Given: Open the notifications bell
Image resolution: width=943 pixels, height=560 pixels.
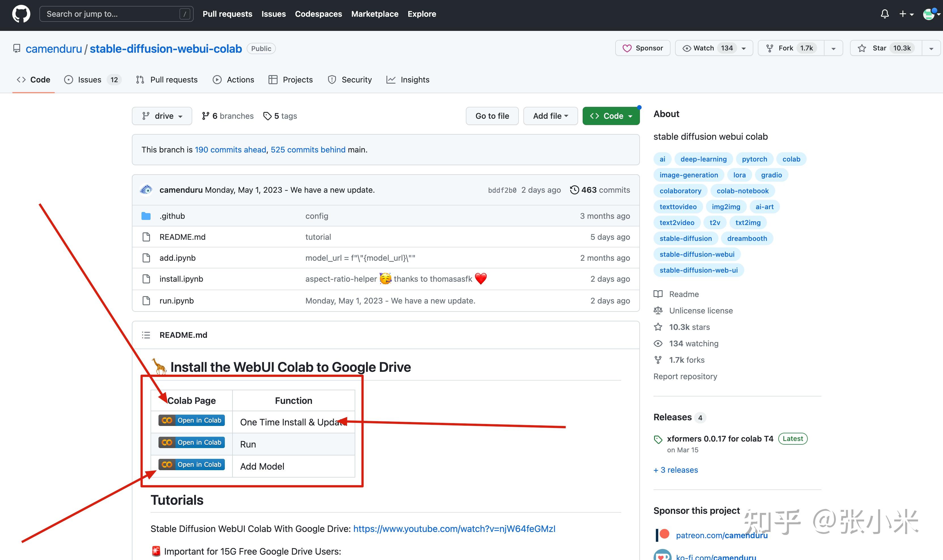Looking at the screenshot, I should [885, 14].
